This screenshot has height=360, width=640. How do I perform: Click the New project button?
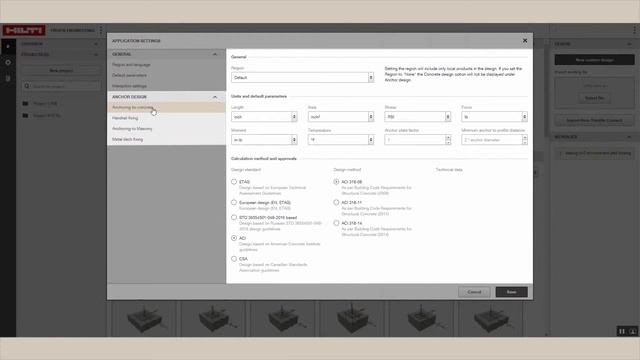(x=61, y=71)
